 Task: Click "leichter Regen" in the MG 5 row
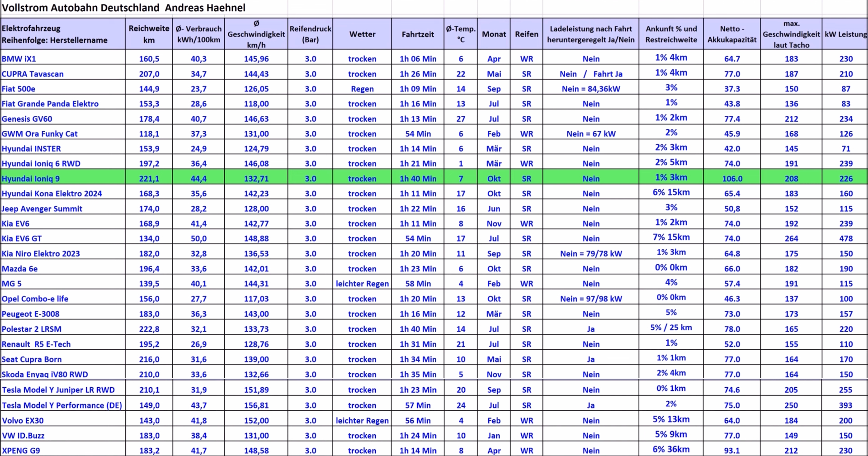(x=362, y=284)
